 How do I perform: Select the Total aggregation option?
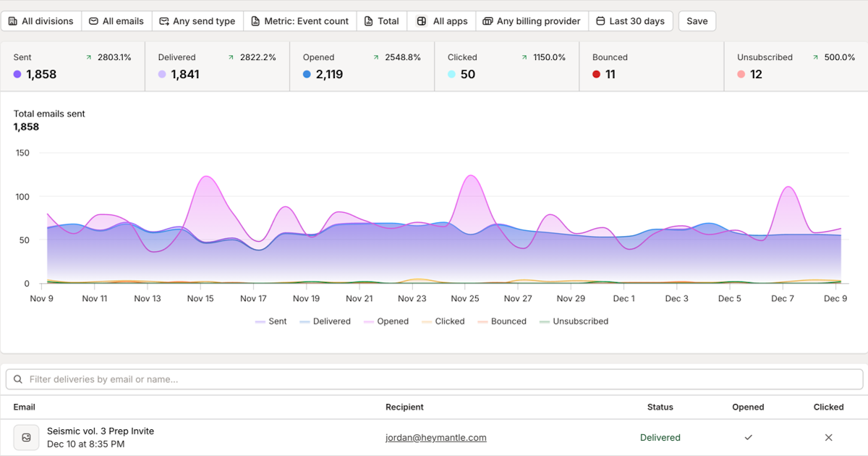click(x=382, y=21)
